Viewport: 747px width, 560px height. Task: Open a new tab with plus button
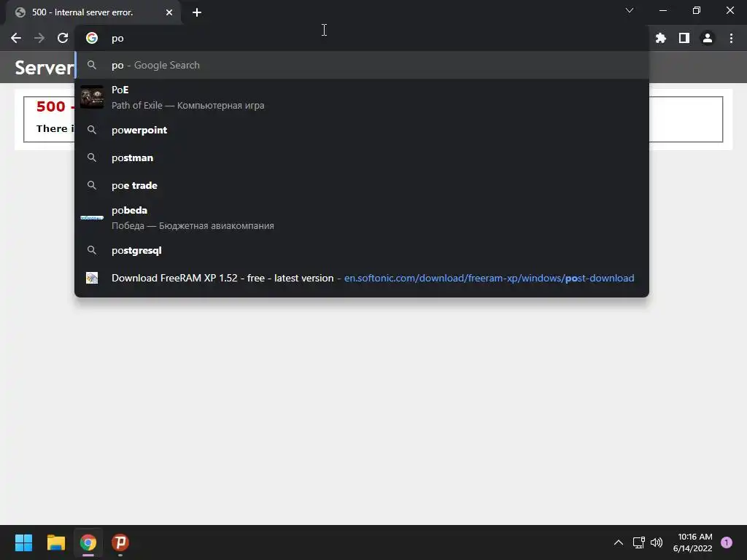tap(197, 12)
